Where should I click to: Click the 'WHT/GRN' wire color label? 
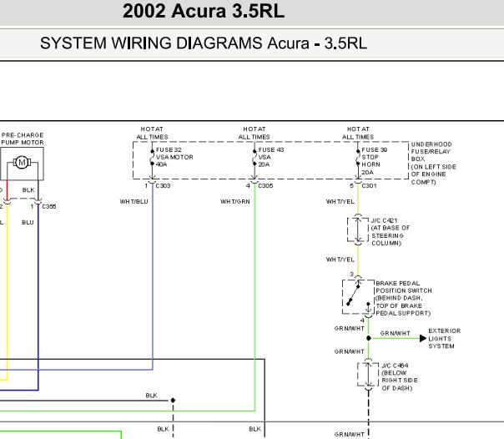[235, 201]
